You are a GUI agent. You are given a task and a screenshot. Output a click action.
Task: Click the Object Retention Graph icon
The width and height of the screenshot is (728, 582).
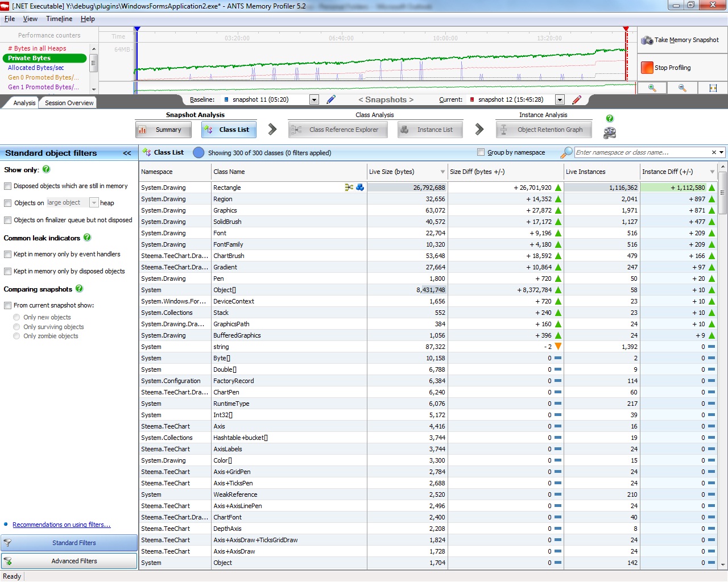click(x=503, y=130)
